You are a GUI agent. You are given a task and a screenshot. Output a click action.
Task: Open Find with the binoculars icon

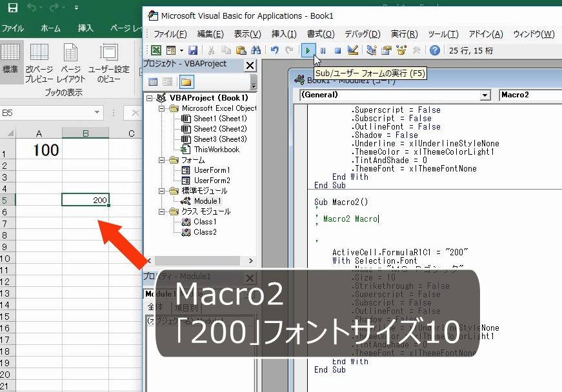click(256, 50)
